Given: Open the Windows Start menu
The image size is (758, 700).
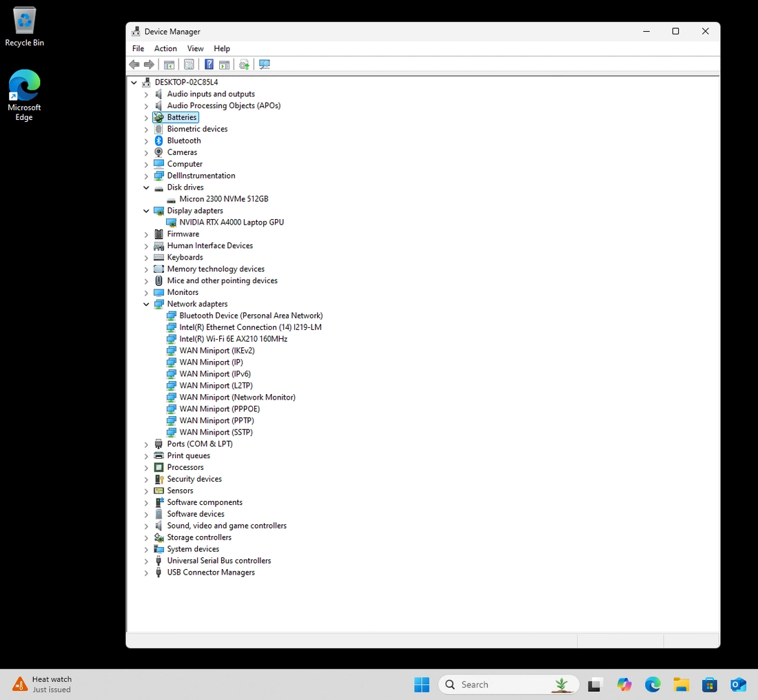Looking at the screenshot, I should click(x=422, y=685).
